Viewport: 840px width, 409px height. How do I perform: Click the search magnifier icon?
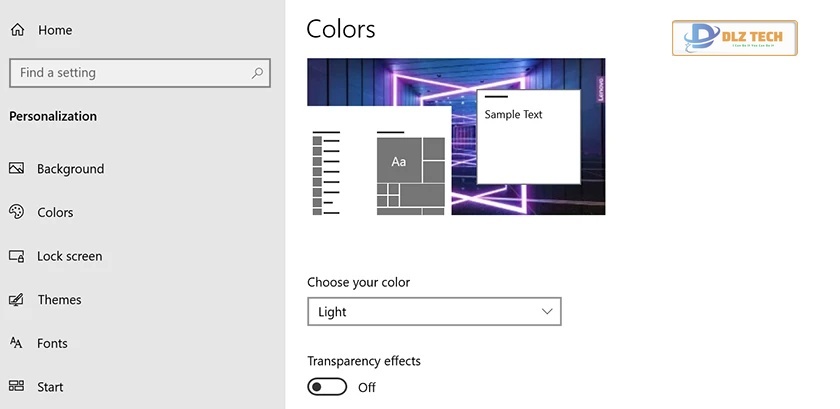(x=257, y=73)
